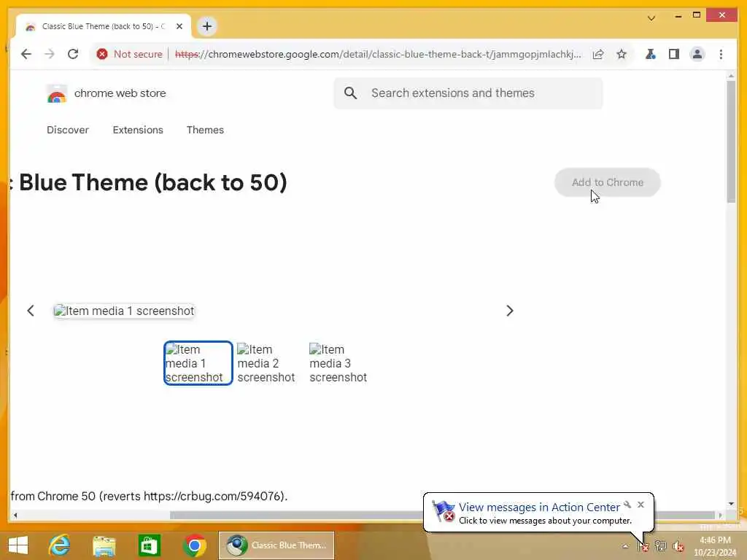Open the Extensions section
This screenshot has width=747, height=560.
pyautogui.click(x=138, y=130)
